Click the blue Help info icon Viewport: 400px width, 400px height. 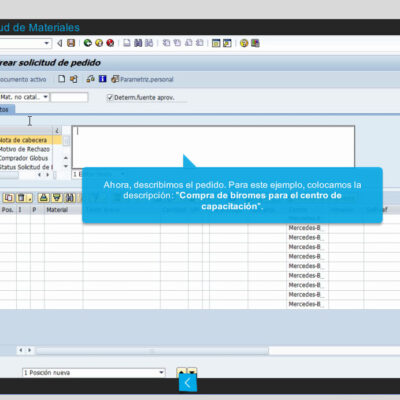pyautogui.click(x=103, y=79)
